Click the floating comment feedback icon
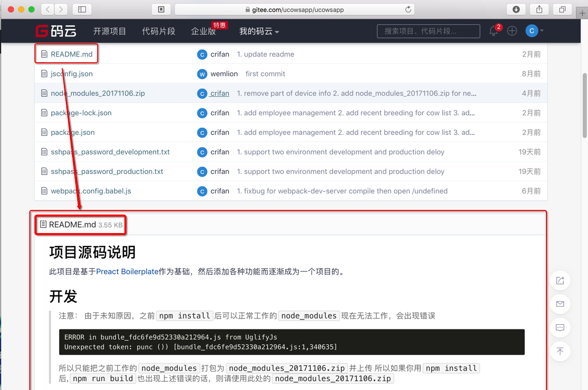Image resolution: width=588 pixels, height=390 pixels. pyautogui.click(x=560, y=328)
